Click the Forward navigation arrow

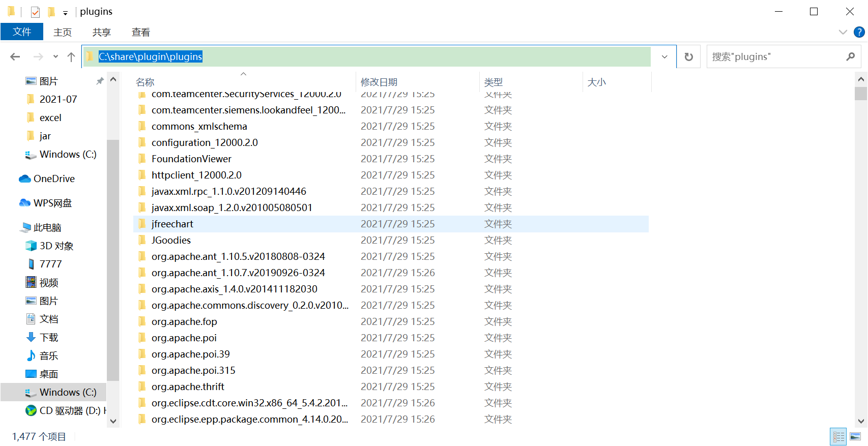point(38,56)
